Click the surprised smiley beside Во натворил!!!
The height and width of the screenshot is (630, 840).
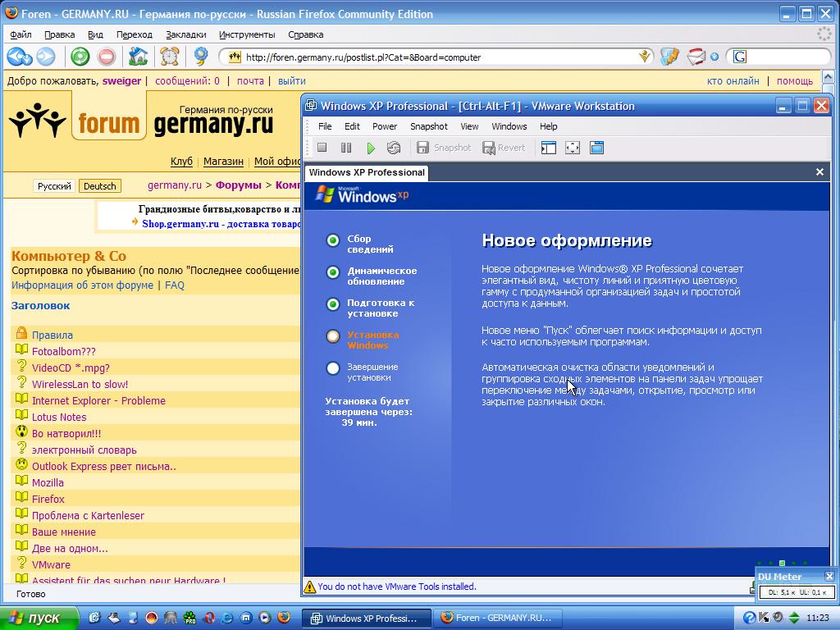(21, 431)
